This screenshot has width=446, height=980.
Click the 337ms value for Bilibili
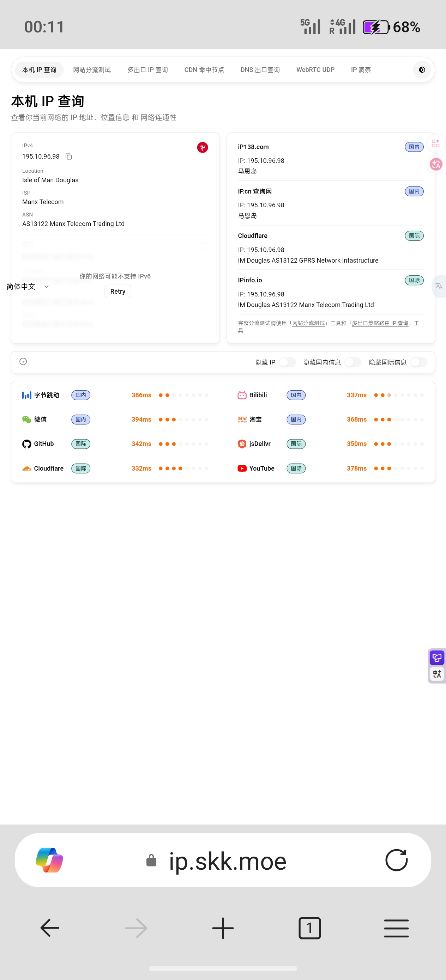pos(356,395)
